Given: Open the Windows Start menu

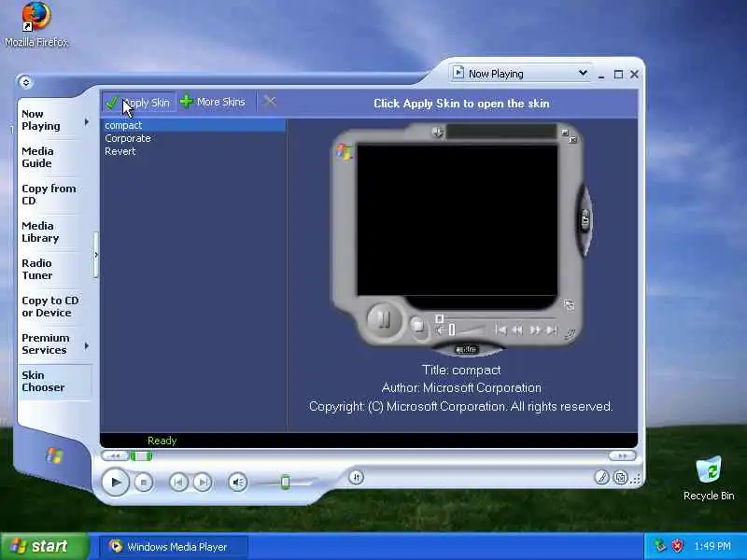Looking at the screenshot, I should coord(45,546).
